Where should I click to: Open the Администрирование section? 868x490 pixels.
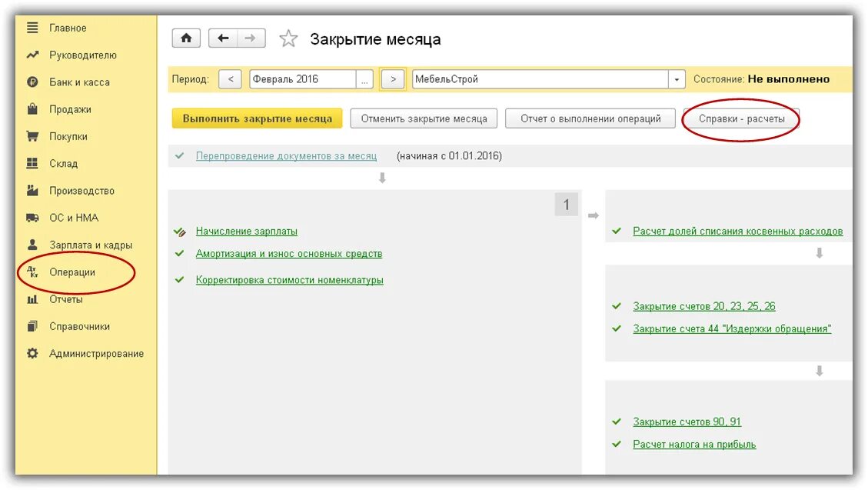(96, 354)
